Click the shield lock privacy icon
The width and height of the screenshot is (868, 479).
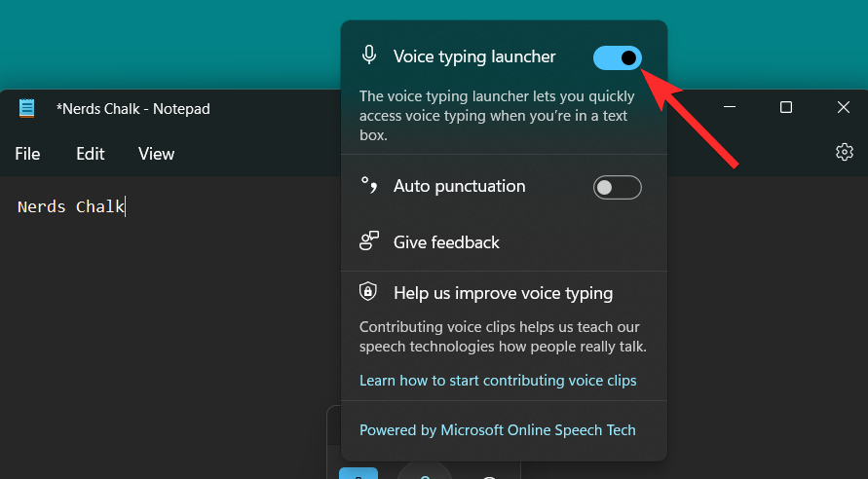(x=368, y=291)
